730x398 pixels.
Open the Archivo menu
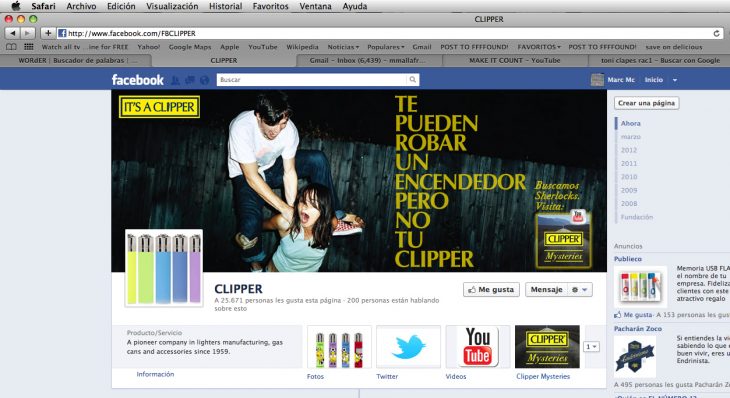pos(81,6)
